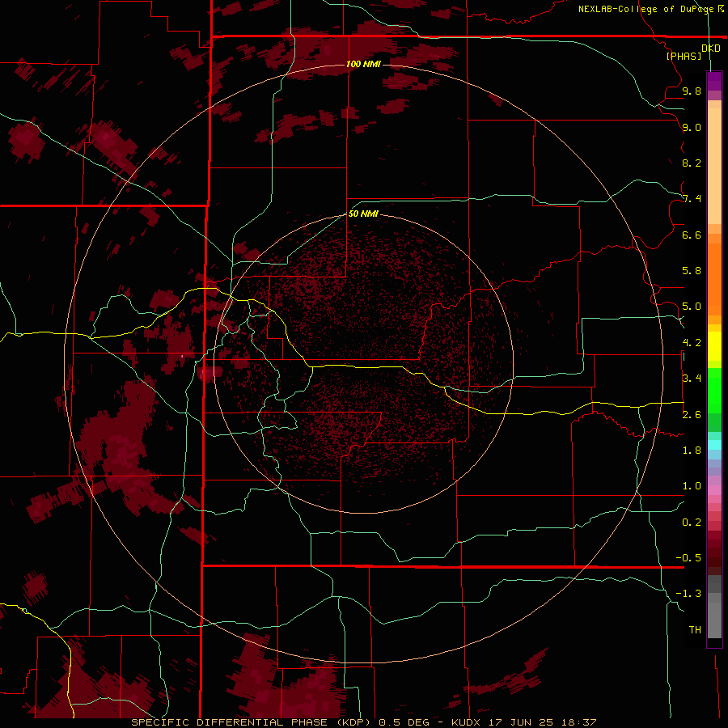Viewport: 728px width, 728px height.
Task: Click the TH label on color scale
Action: tap(695, 630)
